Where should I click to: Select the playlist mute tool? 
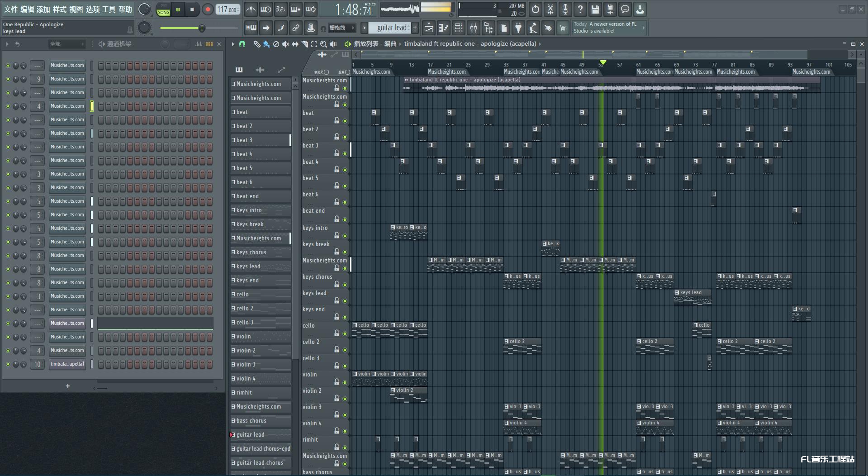[x=285, y=44]
